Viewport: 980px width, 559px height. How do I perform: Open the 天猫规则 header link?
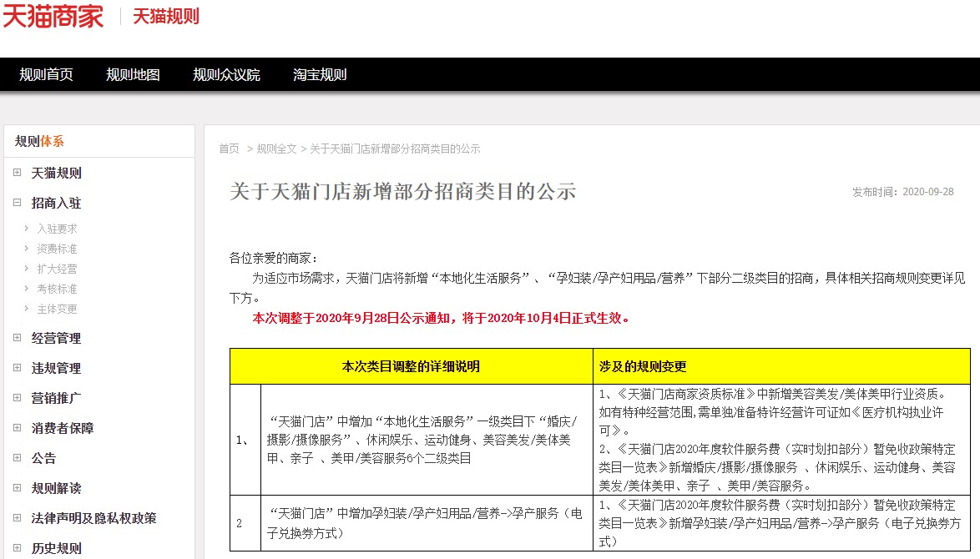pos(165,16)
